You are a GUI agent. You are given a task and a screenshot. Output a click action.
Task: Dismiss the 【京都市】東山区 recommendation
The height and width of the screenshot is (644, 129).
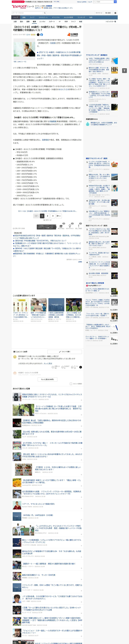tap(81, 426)
